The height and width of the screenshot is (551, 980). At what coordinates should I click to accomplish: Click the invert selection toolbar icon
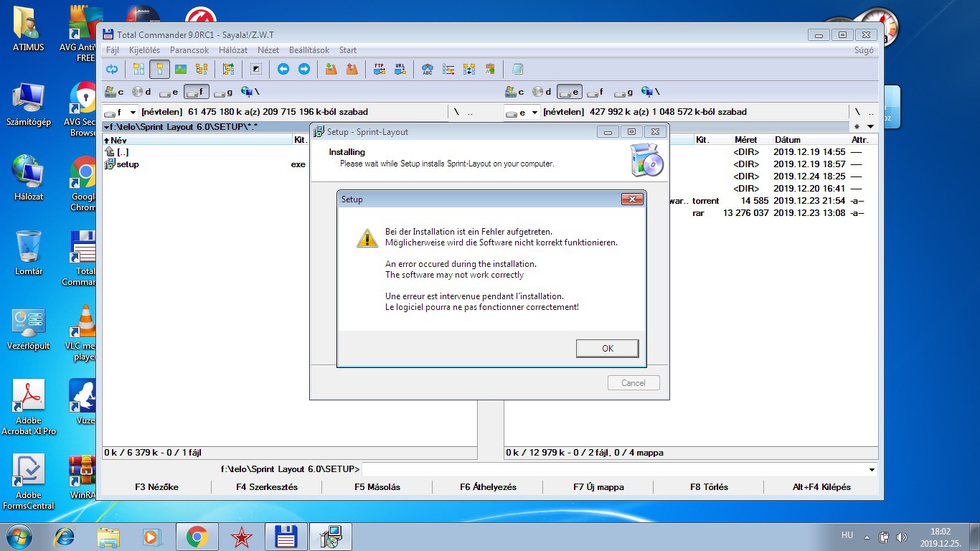256,69
